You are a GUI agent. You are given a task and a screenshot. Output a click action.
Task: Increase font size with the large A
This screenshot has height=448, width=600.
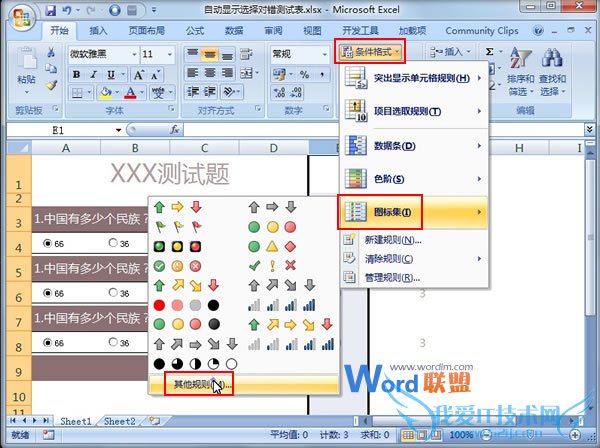[139, 75]
